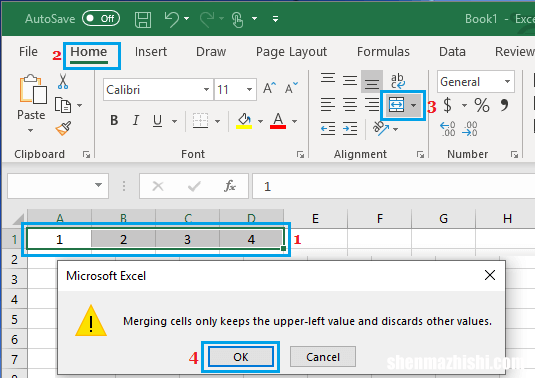Open the File menu
Viewport: 535px width, 378px height.
28,52
